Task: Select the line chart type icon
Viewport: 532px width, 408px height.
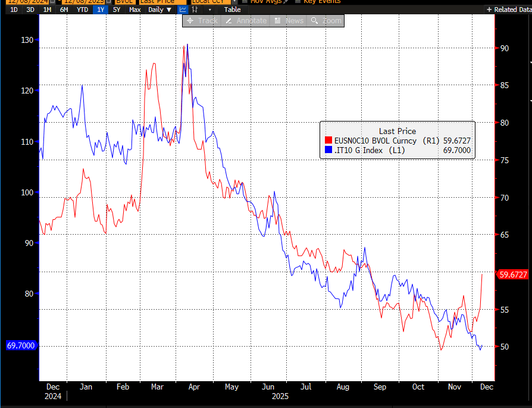Action: (183, 10)
